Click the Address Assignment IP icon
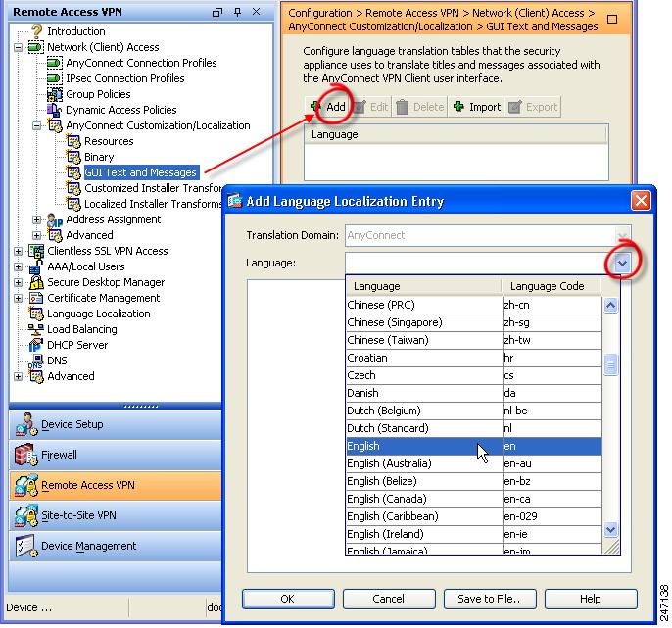 (x=55, y=219)
